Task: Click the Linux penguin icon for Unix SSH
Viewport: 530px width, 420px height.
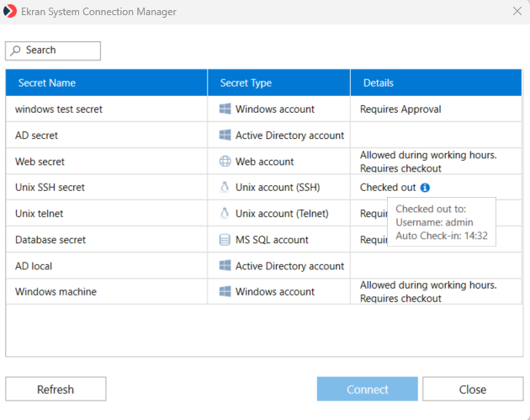Action: (x=225, y=188)
